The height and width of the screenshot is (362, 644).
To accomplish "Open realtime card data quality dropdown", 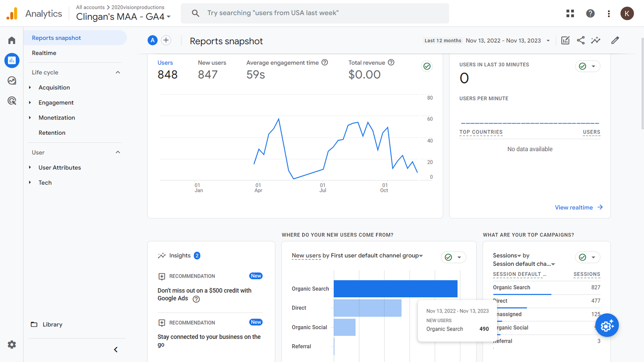I will click(x=588, y=66).
